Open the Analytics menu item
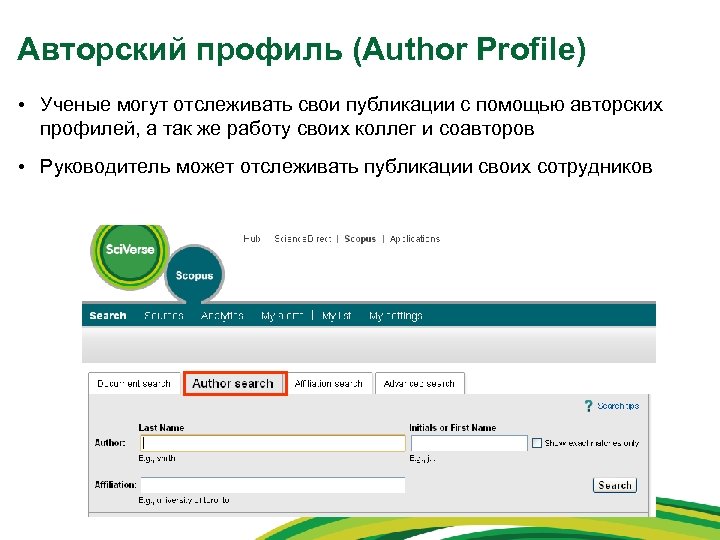720x540 pixels. point(222,315)
